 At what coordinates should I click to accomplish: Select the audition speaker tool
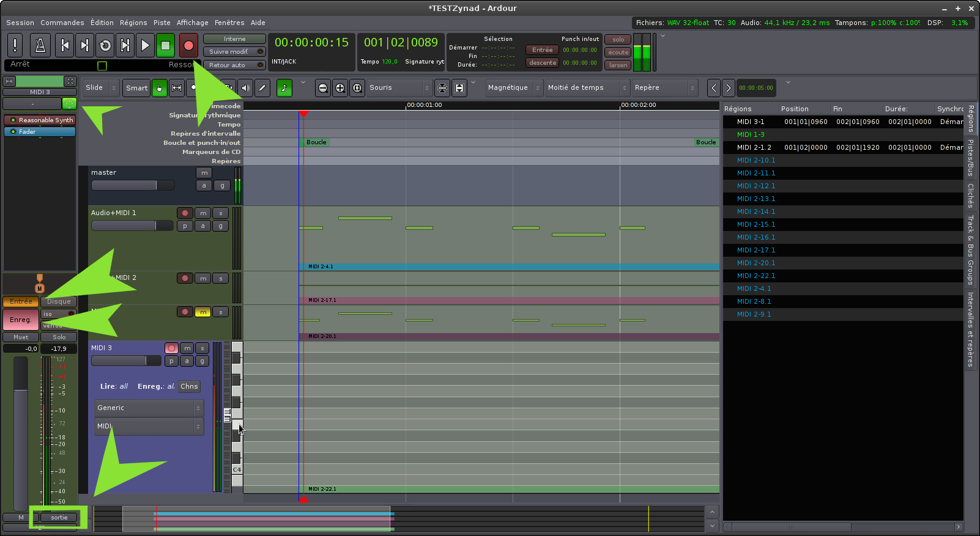pyautogui.click(x=245, y=88)
